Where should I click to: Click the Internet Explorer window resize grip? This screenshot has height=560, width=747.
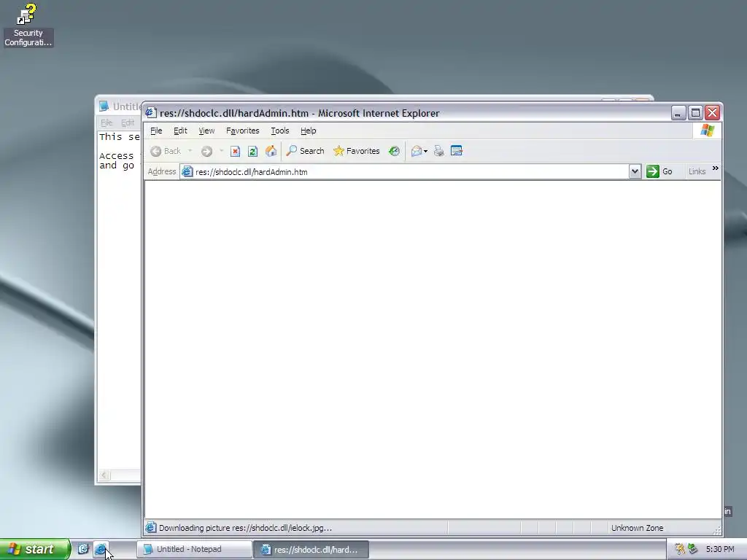click(716, 531)
